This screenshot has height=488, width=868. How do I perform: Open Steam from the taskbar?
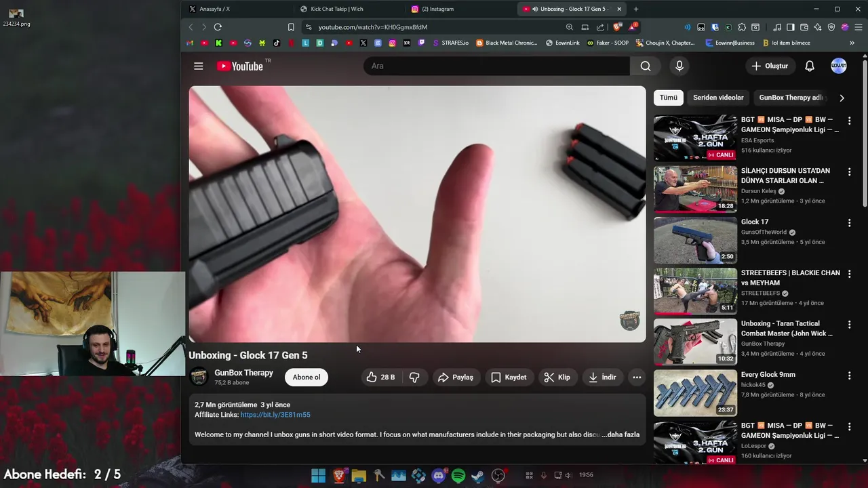pos(477,476)
